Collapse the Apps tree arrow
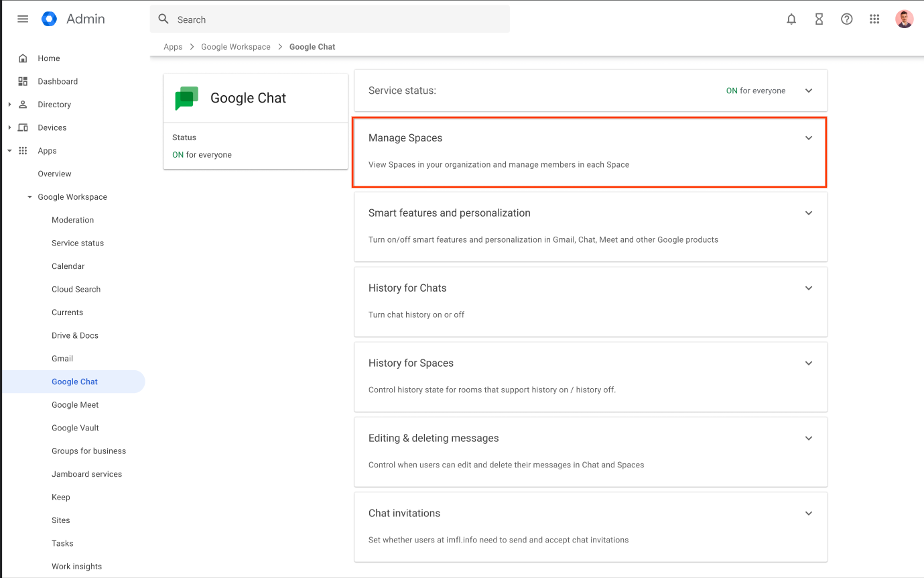 click(9, 151)
